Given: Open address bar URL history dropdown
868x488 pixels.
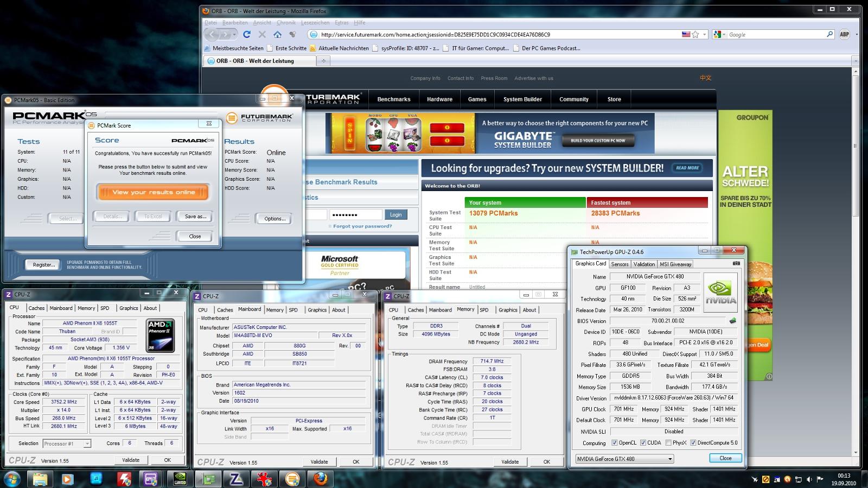Looking at the screenshot, I should point(705,34).
